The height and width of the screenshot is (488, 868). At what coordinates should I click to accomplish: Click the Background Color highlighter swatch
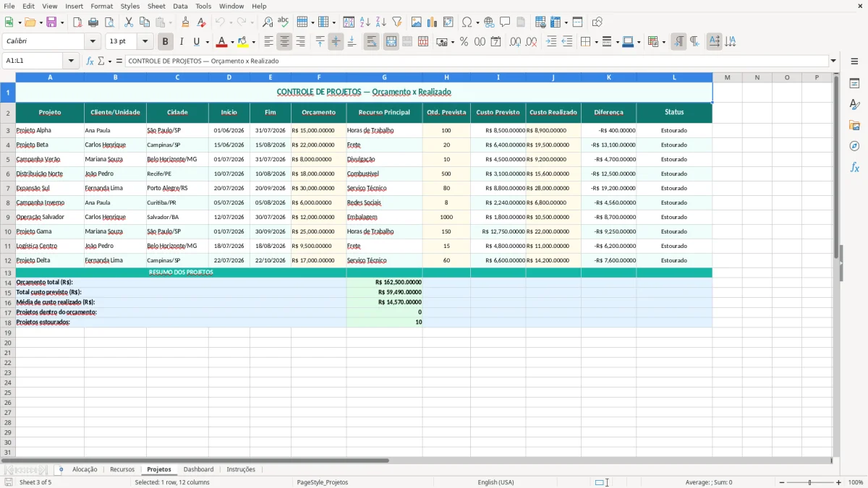coord(243,42)
